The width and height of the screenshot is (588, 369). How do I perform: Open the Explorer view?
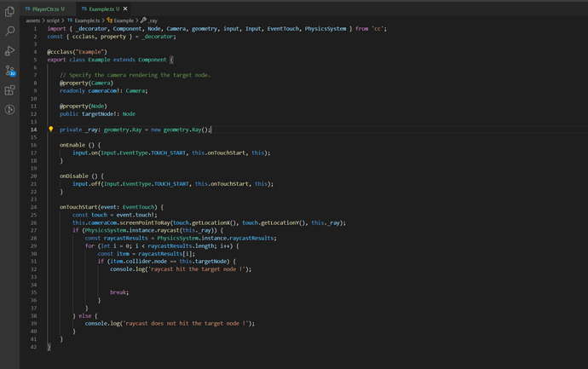click(9, 12)
